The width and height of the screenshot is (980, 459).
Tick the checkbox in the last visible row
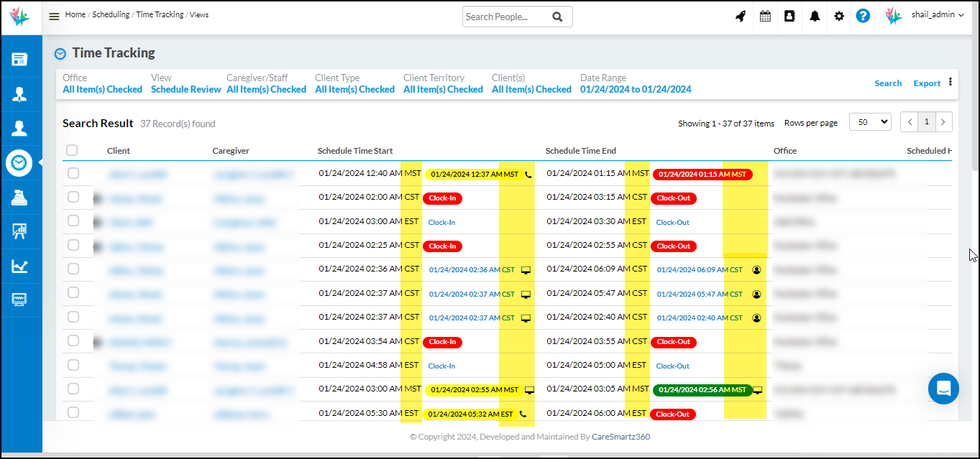tap(73, 412)
